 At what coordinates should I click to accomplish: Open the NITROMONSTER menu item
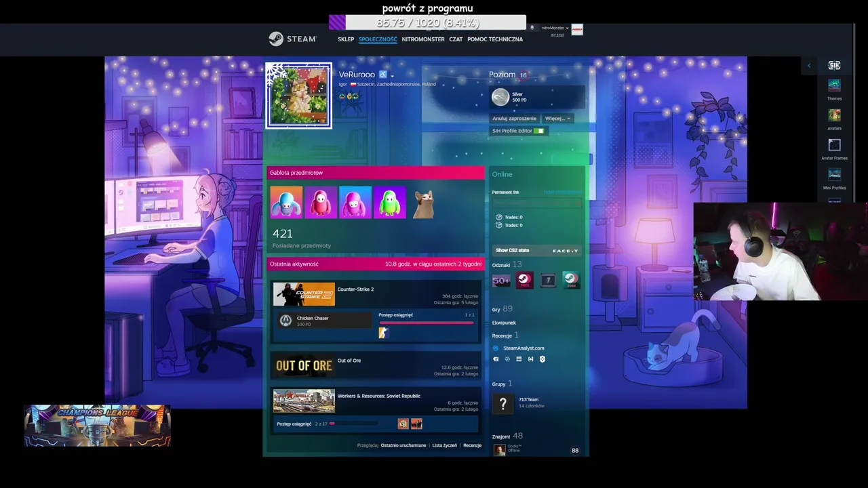[423, 39]
